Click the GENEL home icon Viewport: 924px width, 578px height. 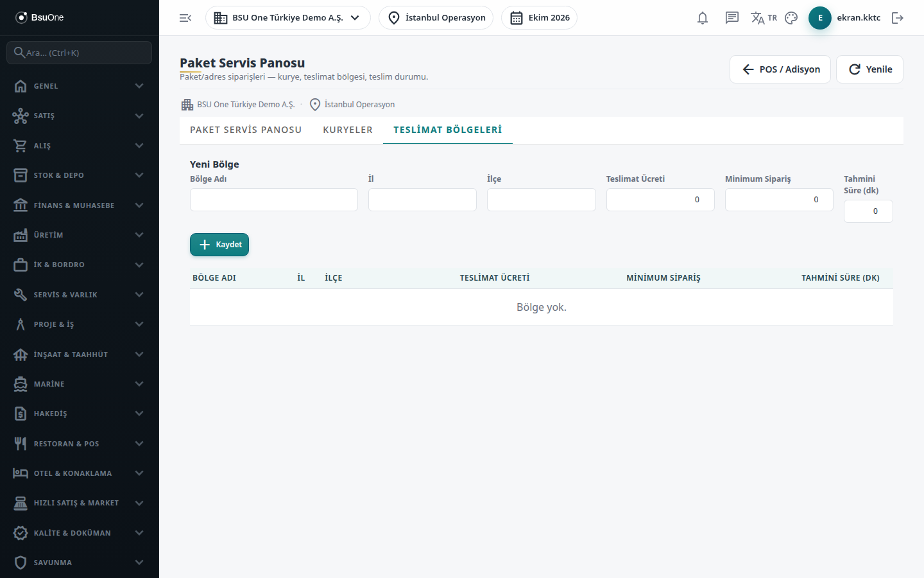(x=21, y=86)
